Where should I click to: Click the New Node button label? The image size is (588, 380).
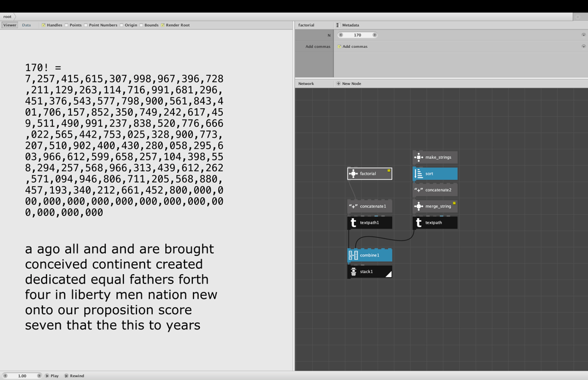click(x=352, y=84)
